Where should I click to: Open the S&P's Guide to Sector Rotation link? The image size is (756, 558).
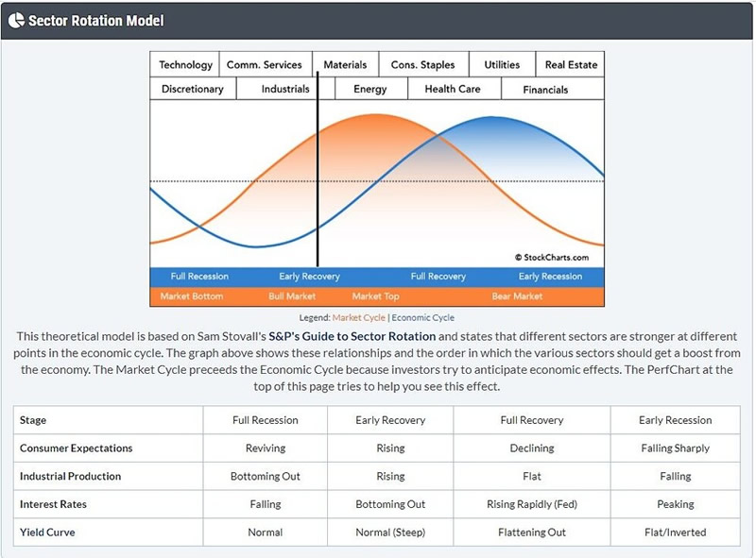click(x=352, y=336)
